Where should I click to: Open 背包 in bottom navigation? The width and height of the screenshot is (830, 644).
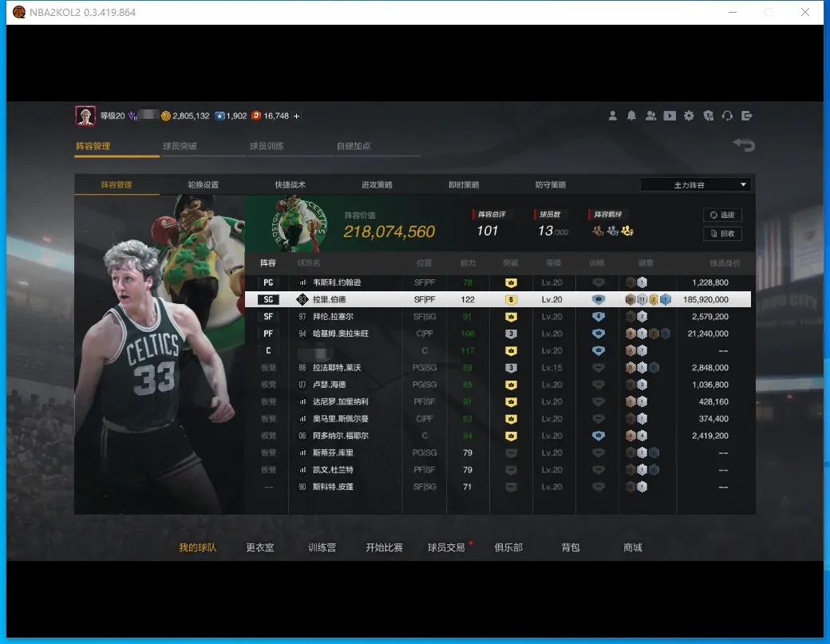pos(570,547)
